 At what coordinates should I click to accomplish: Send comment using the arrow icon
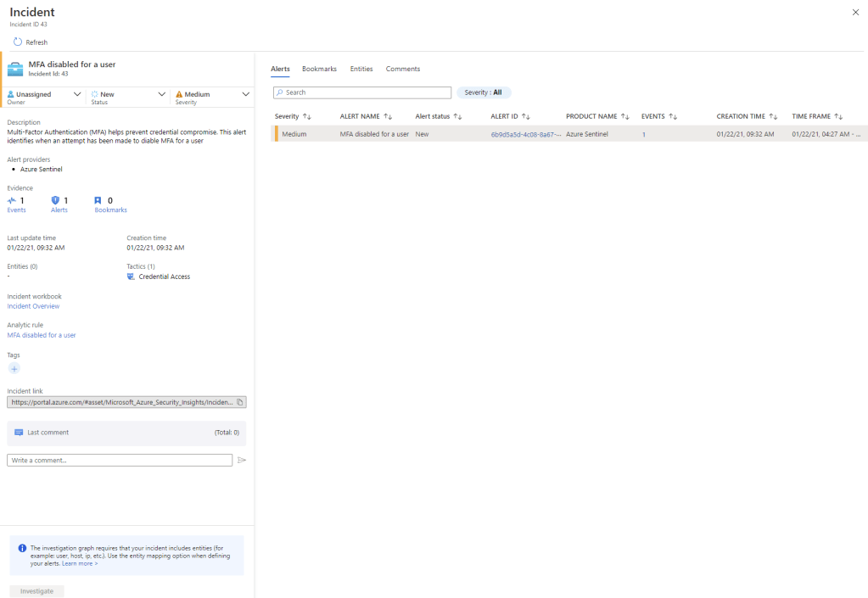242,461
